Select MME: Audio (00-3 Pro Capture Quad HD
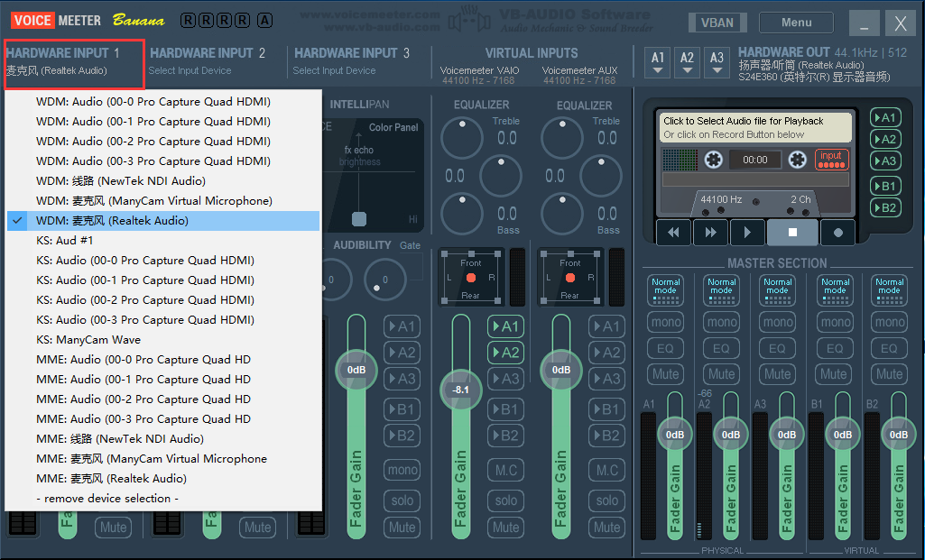 (163, 419)
